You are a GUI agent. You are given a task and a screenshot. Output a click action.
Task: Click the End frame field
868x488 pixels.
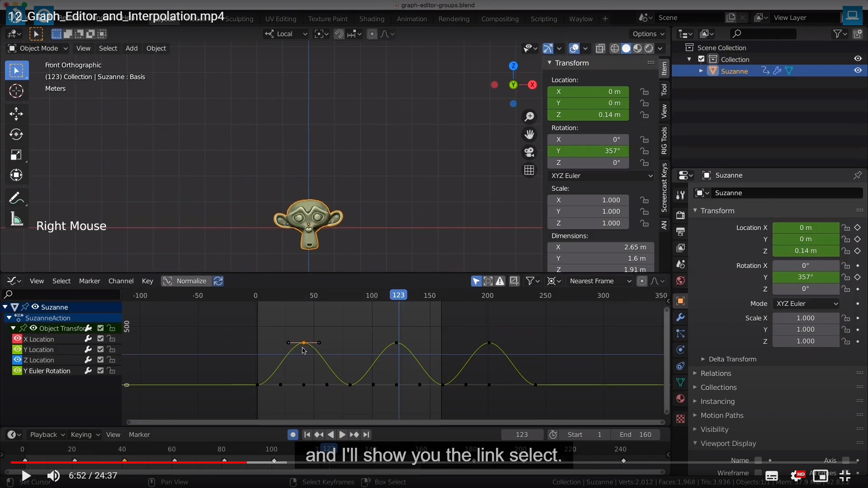[x=635, y=435]
